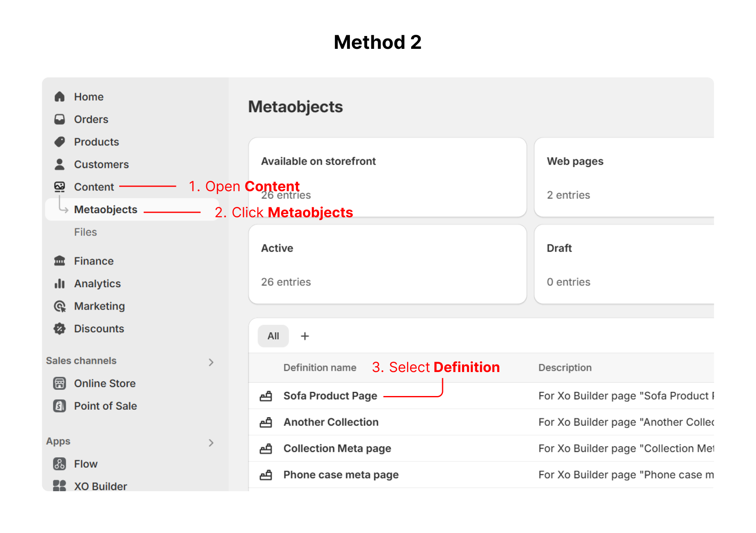Image resolution: width=756 pixels, height=533 pixels.
Task: Click the Finance bank icon
Action: coord(60,261)
